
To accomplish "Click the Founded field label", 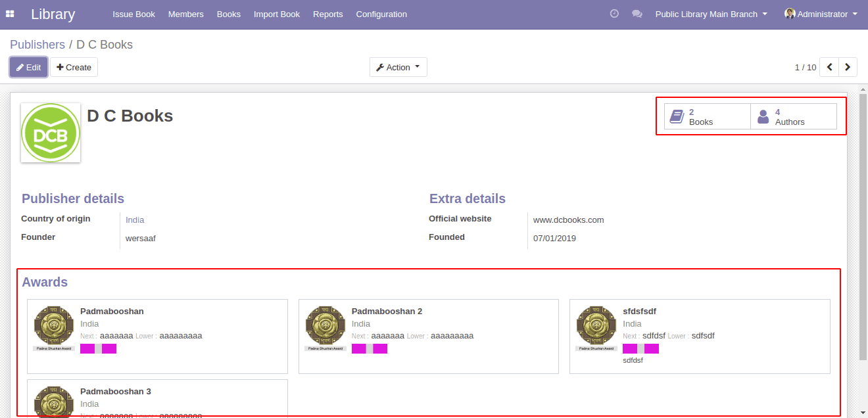I will tap(446, 237).
